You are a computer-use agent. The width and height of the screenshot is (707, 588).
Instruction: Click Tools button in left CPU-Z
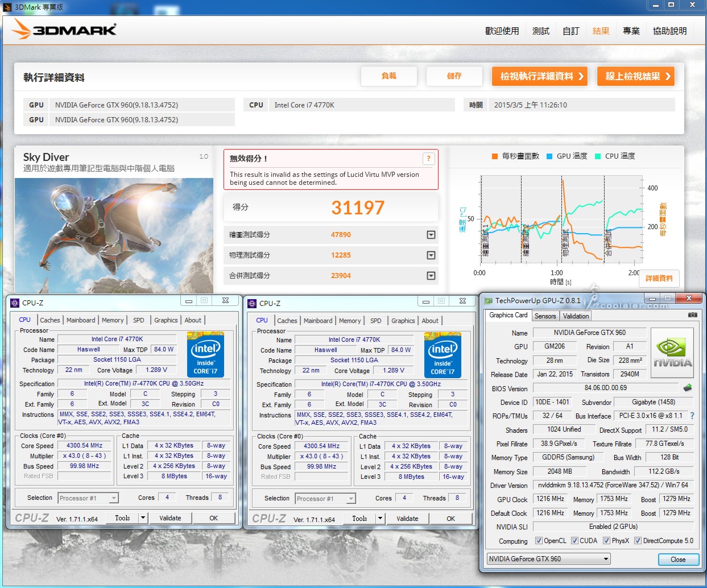tap(122, 518)
